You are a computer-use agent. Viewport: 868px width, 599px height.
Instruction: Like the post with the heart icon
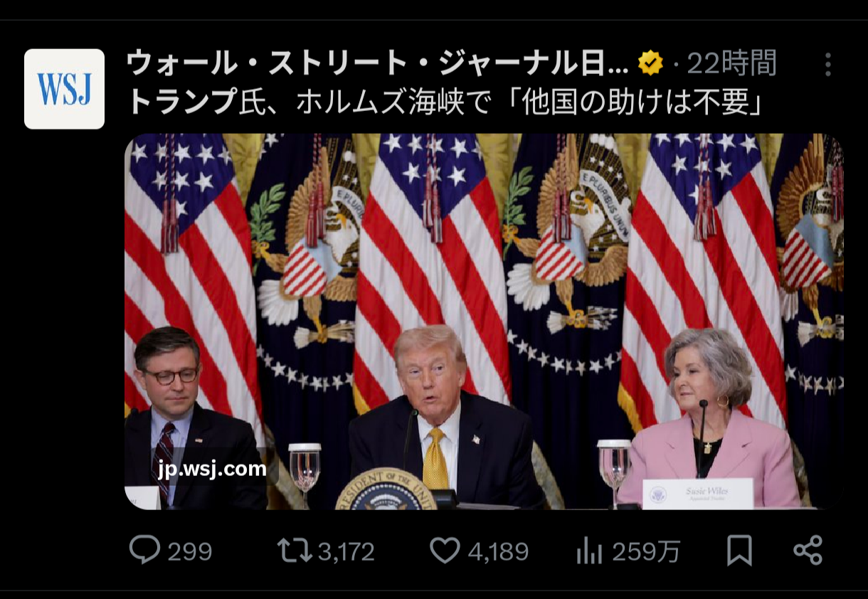445,551
